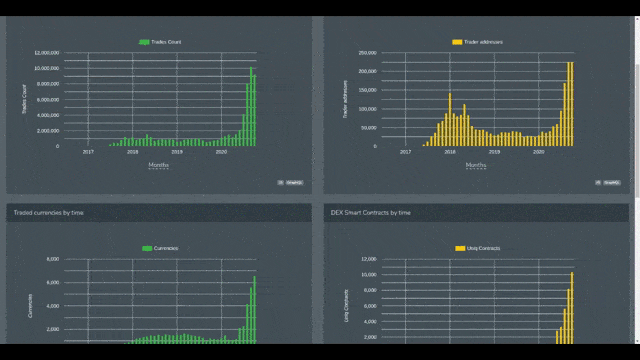Click 'Traded currencies by time' panel header

click(159, 213)
